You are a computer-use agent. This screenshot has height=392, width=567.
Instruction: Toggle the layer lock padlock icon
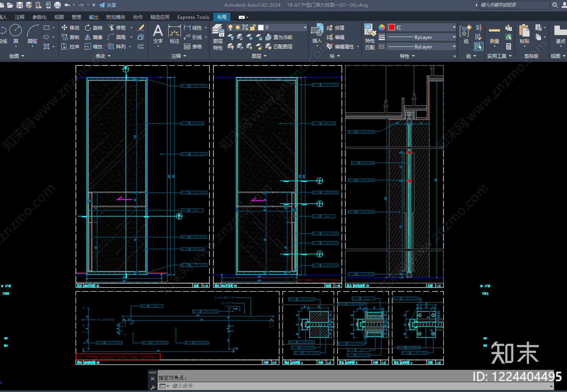(253, 28)
